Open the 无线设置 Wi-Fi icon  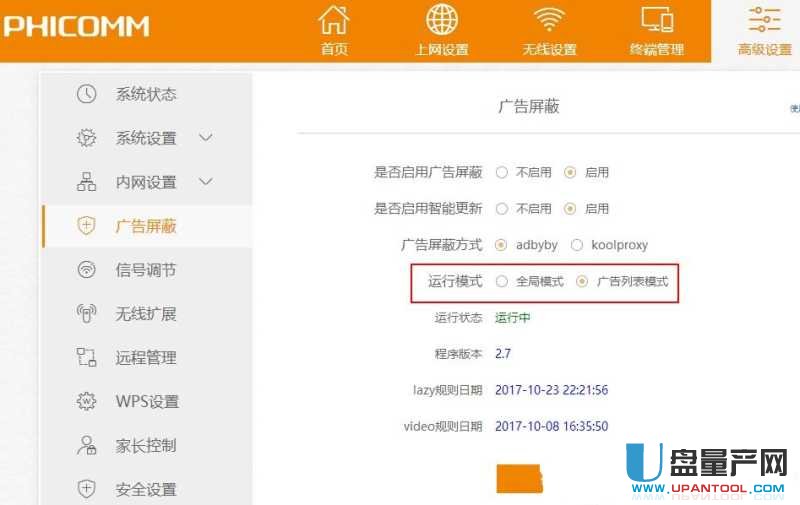click(549, 20)
